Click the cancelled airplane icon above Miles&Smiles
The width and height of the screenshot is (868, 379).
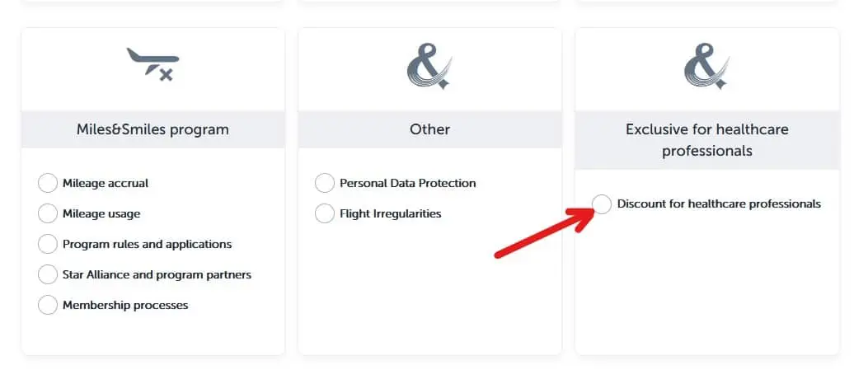153,65
